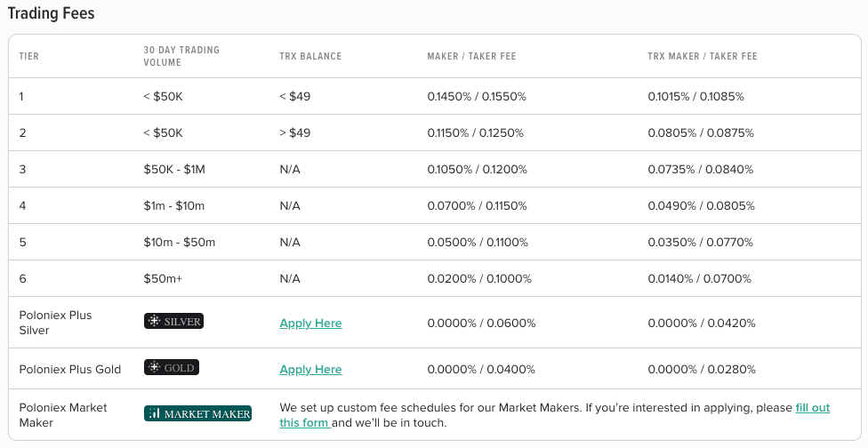
Task: Click fee value 0.0500% / 0.1100%
Action: (478, 243)
